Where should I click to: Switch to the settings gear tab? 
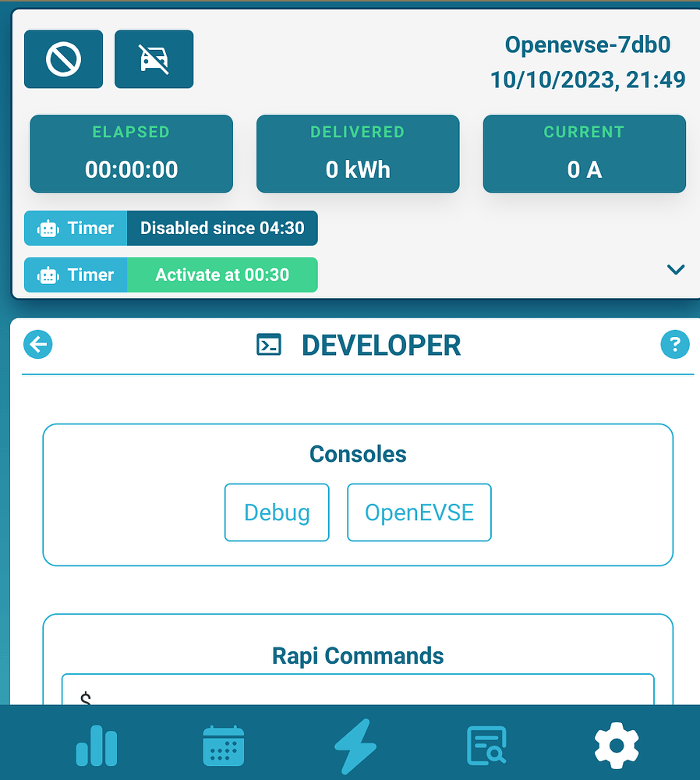pos(617,745)
